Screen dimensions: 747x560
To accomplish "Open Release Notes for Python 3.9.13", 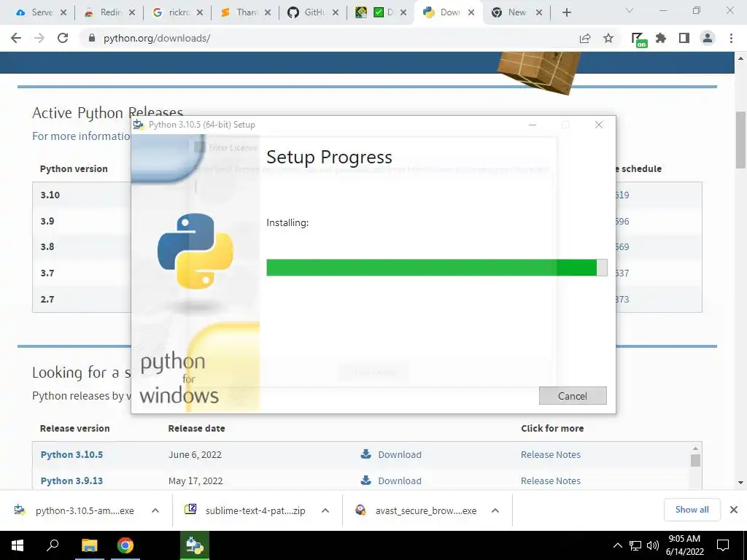I will click(550, 481).
